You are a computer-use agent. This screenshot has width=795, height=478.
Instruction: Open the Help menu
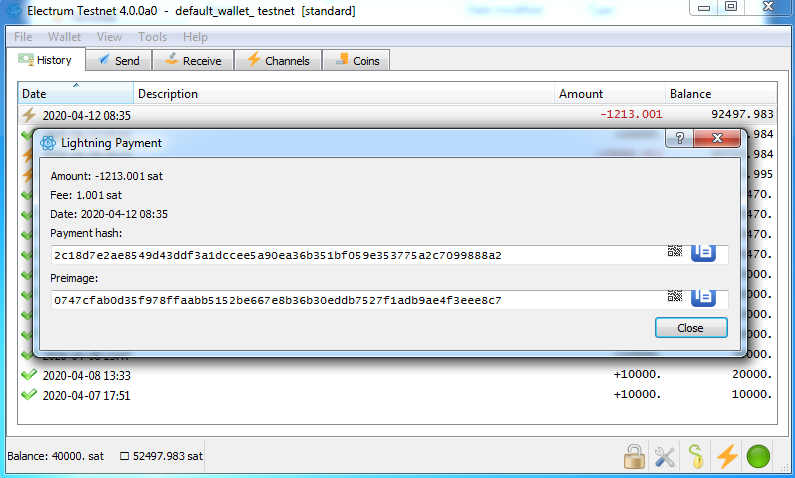[195, 37]
